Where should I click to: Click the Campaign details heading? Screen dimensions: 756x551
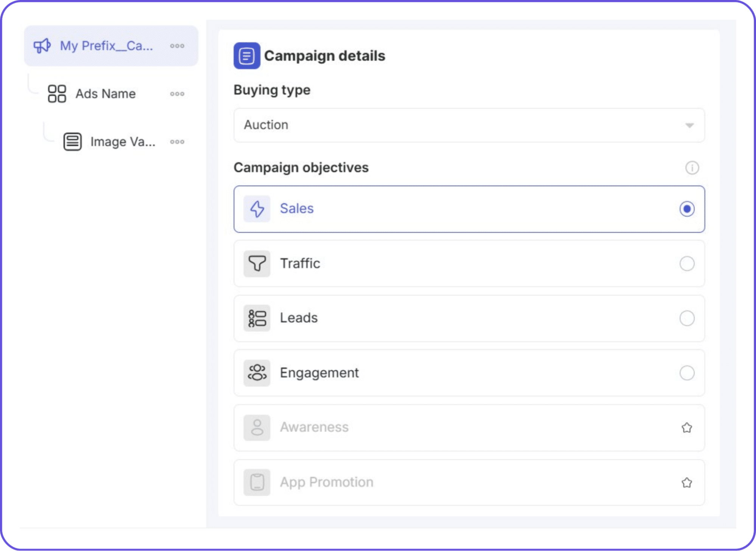coord(324,56)
